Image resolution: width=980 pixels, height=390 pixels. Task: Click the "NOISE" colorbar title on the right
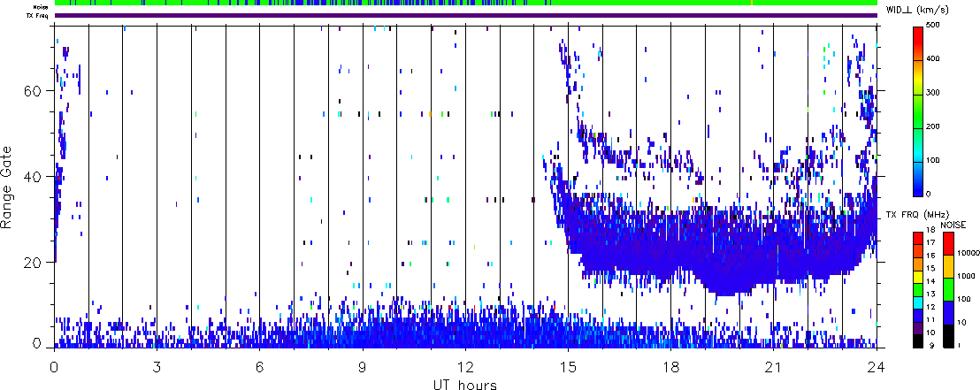pos(953,225)
